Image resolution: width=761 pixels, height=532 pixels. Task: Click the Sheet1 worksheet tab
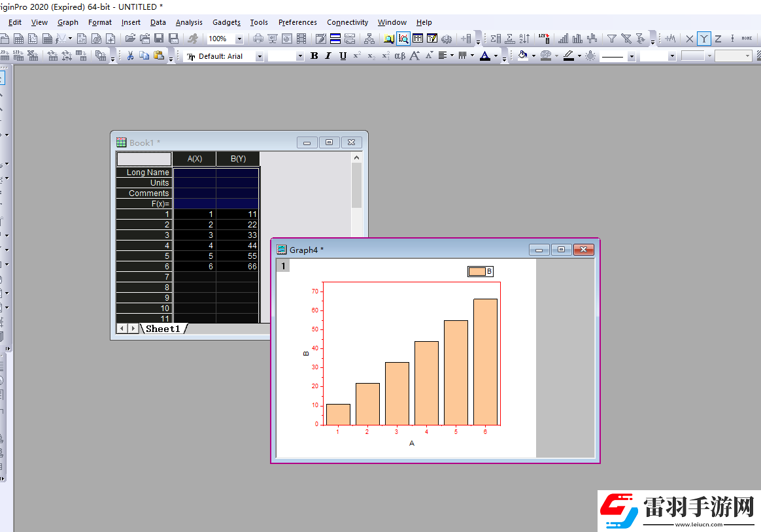point(163,329)
